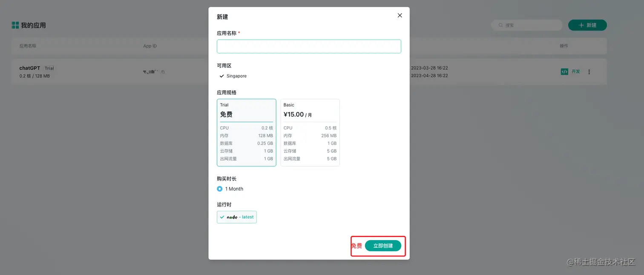Click the Trial badge next to chatGPT
This screenshot has height=275, width=644.
click(49, 68)
